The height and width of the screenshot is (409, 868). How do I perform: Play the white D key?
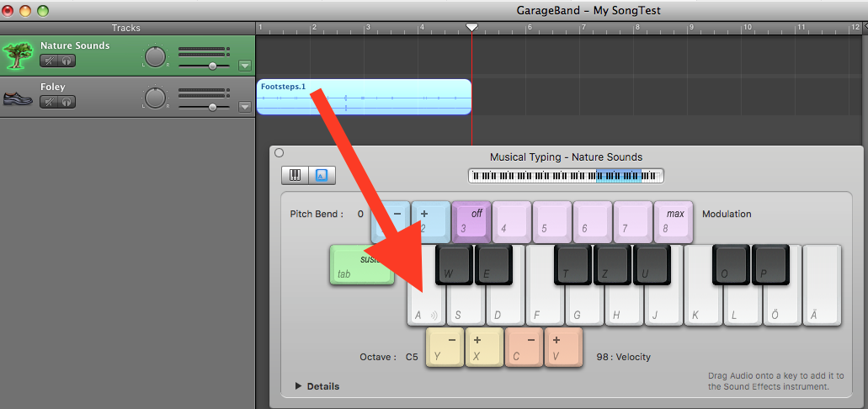click(505, 307)
